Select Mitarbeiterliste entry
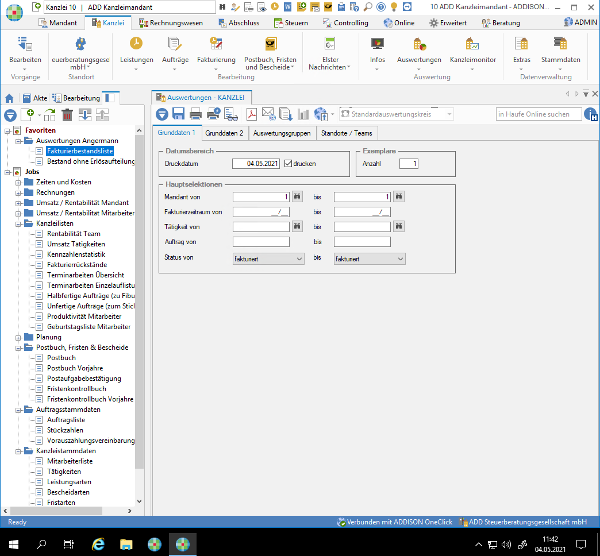The image size is (600, 556). (x=70, y=461)
